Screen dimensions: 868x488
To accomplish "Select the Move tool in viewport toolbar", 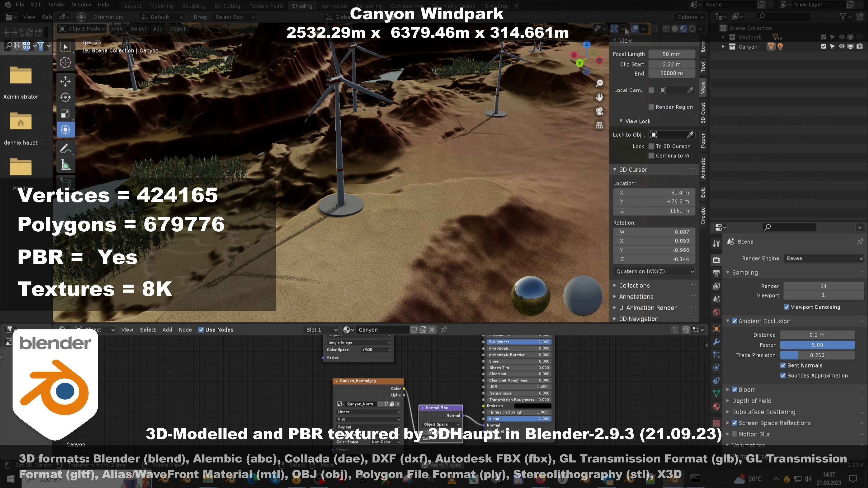I will [x=65, y=81].
